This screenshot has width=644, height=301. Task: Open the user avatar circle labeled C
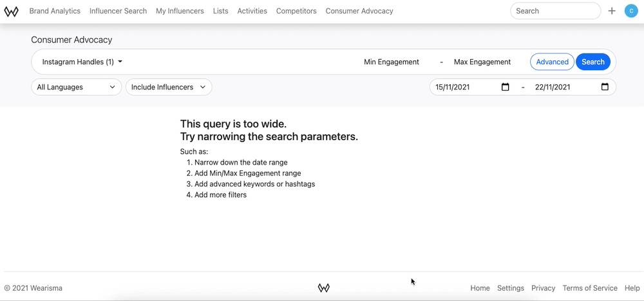point(631,11)
